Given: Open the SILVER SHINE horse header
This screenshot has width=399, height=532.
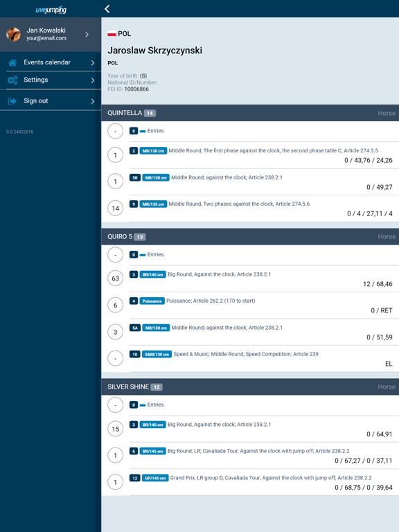Looking at the screenshot, I should point(250,387).
